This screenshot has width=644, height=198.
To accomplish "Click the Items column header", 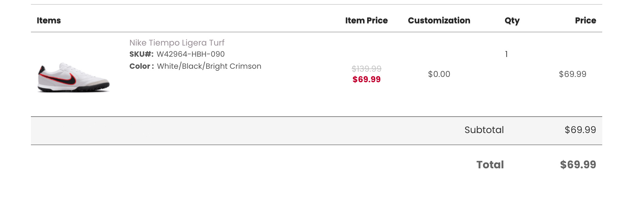I will [x=49, y=21].
